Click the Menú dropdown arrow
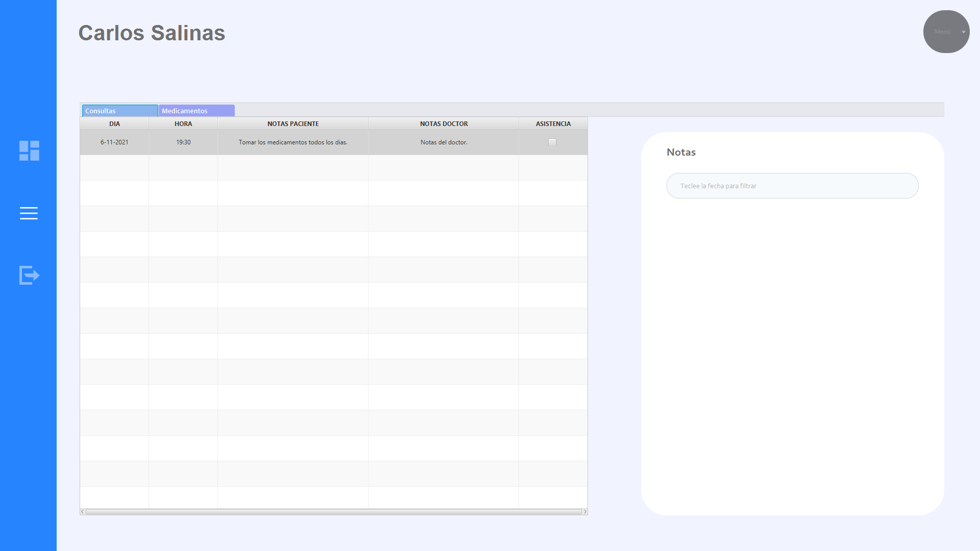Screen dimensions: 980x551 pos(964,32)
